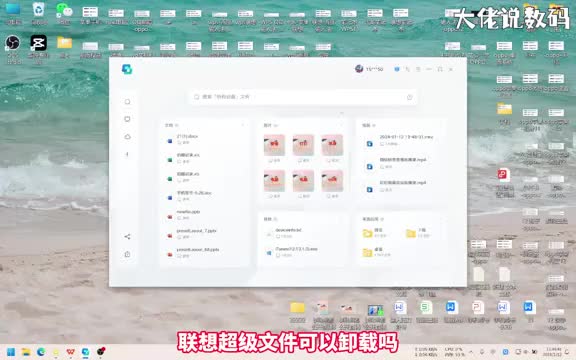
Task: Click the Lenovo Super File app logo
Action: [x=127, y=69]
